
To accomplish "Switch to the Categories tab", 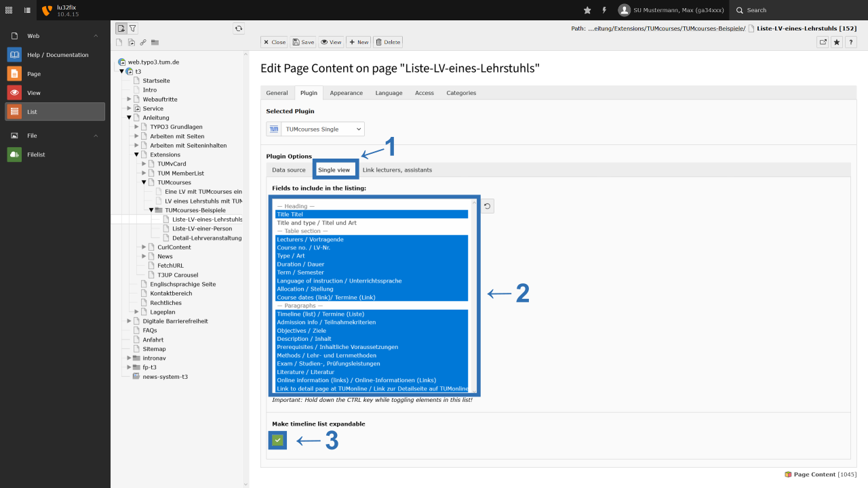I will [461, 93].
